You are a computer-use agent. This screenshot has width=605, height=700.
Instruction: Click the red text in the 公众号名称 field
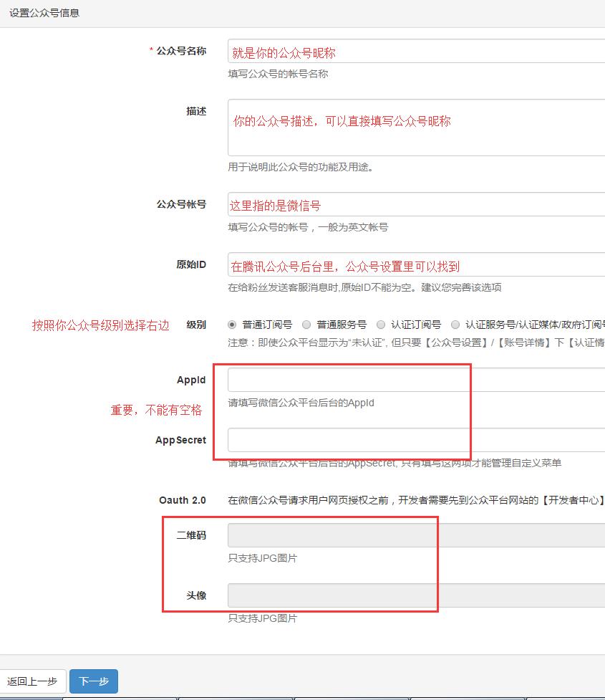pyautogui.click(x=283, y=52)
